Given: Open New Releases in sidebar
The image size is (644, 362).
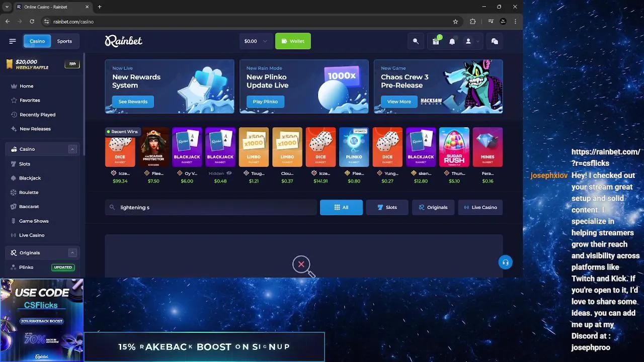Looking at the screenshot, I should point(35,129).
